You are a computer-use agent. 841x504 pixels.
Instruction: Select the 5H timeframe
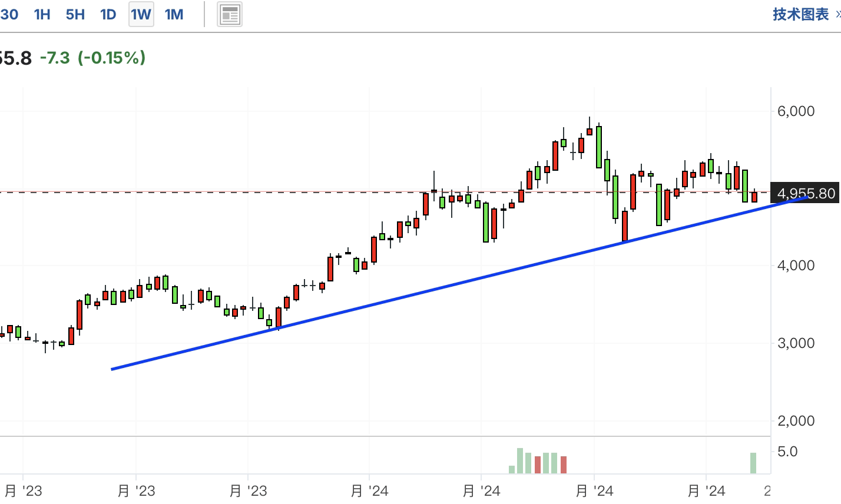[75, 14]
